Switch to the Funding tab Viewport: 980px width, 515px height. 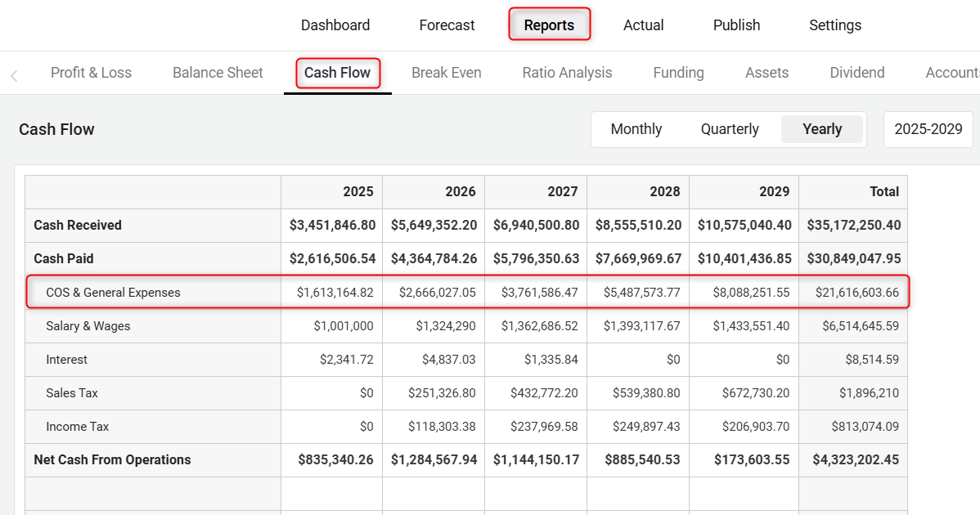(678, 73)
